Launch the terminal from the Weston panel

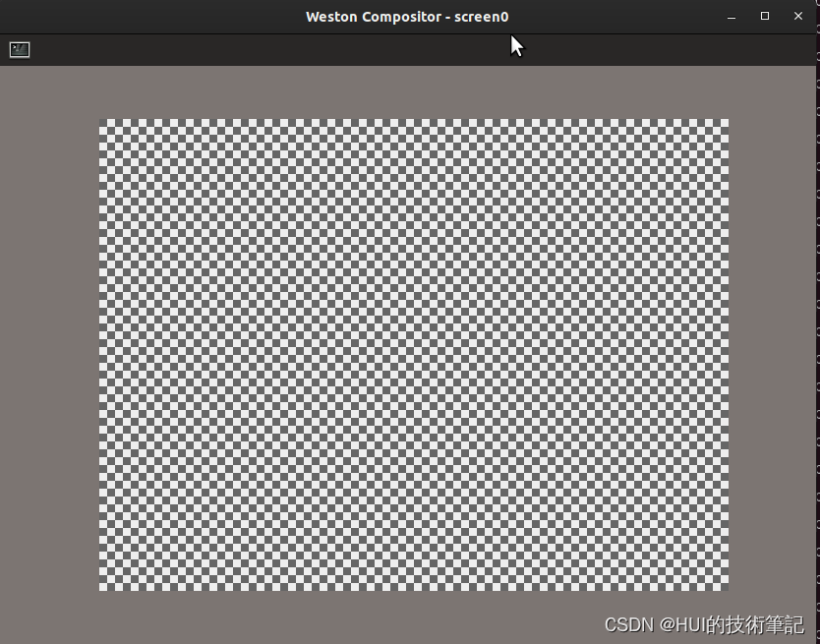(20, 50)
